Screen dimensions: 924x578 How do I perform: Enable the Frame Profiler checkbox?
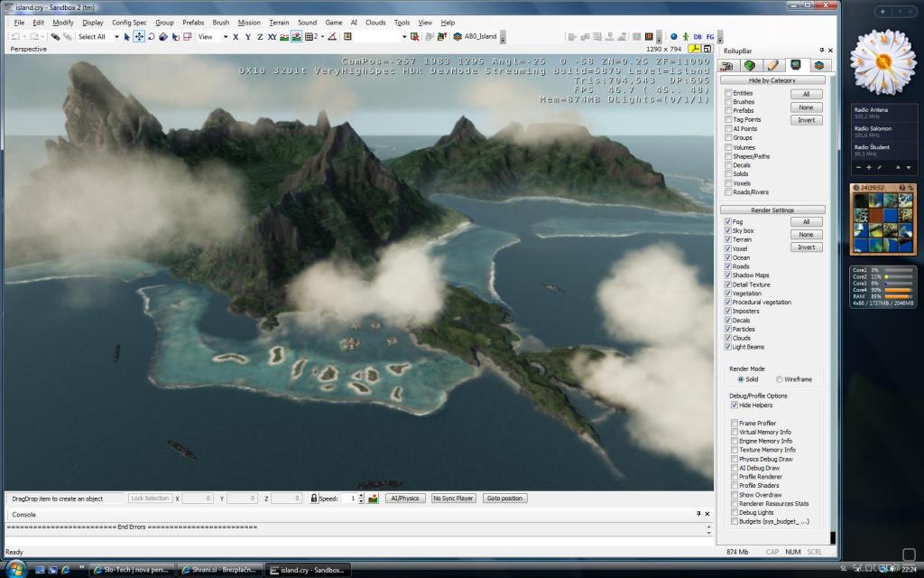click(x=735, y=423)
